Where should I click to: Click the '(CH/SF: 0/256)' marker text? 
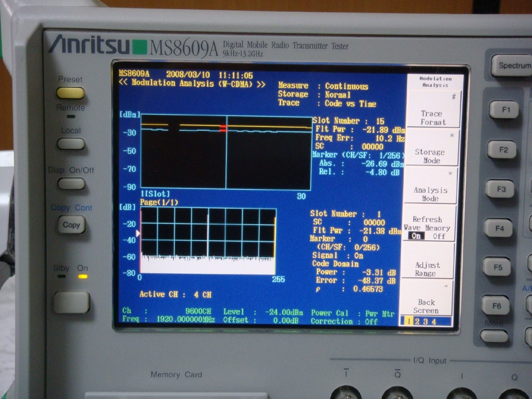[x=348, y=247]
